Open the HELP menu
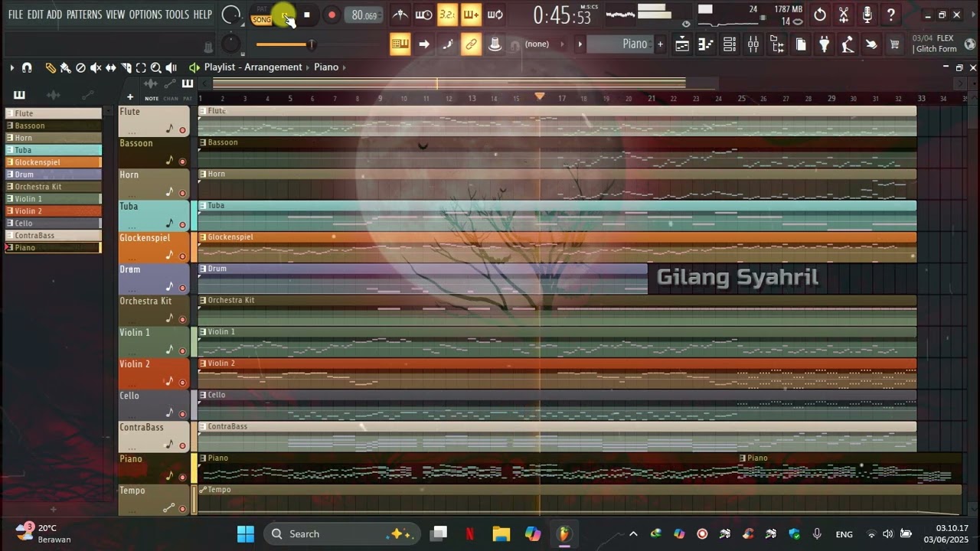The height and width of the screenshot is (551, 980). (x=203, y=15)
